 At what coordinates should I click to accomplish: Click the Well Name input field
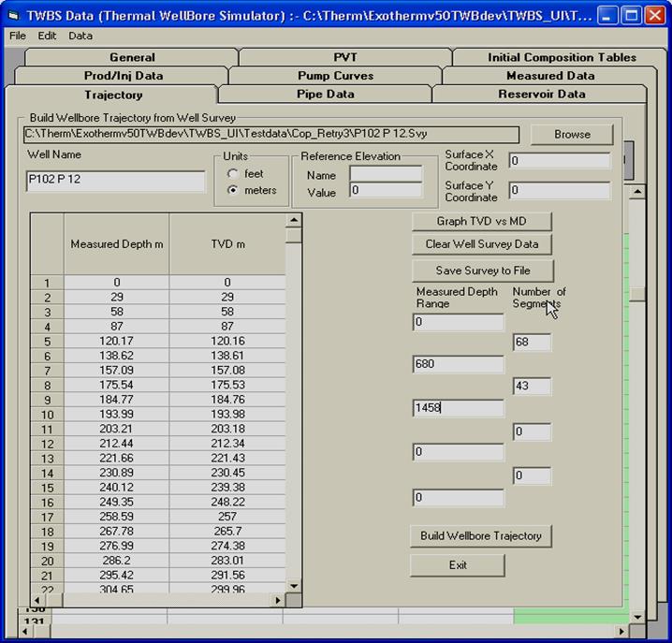pyautogui.click(x=115, y=181)
